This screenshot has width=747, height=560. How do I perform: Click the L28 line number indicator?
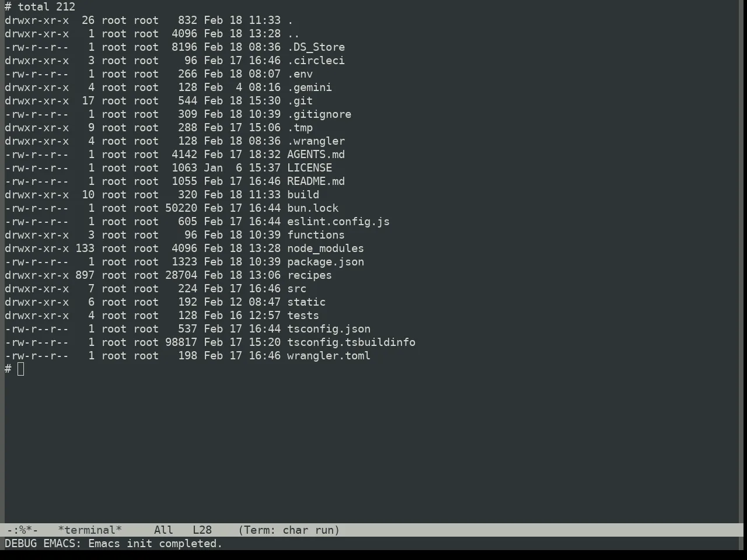pos(202,530)
